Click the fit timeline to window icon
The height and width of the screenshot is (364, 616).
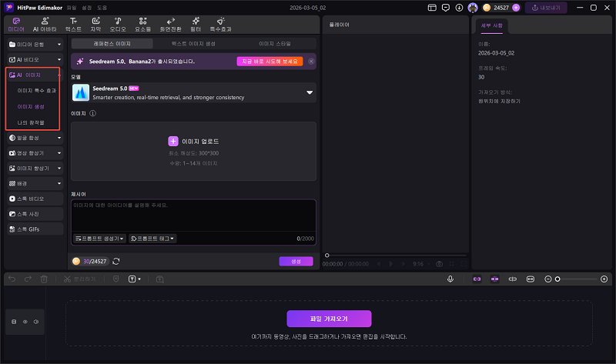click(531, 279)
